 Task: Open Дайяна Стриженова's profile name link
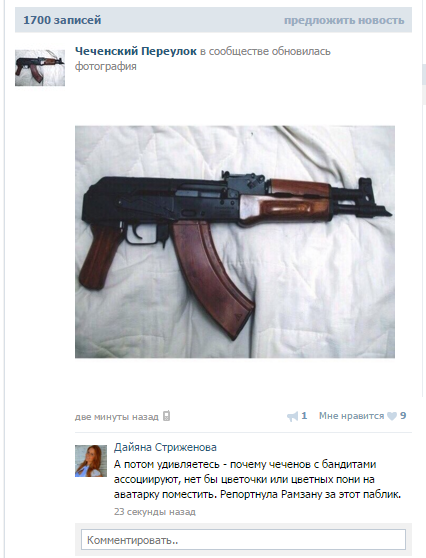coord(165,447)
